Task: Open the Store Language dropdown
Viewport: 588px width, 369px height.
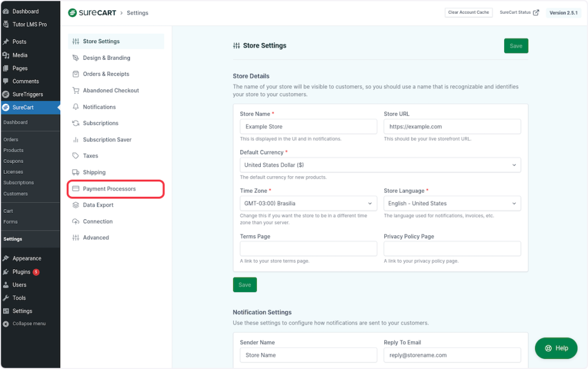Action: [x=452, y=203]
